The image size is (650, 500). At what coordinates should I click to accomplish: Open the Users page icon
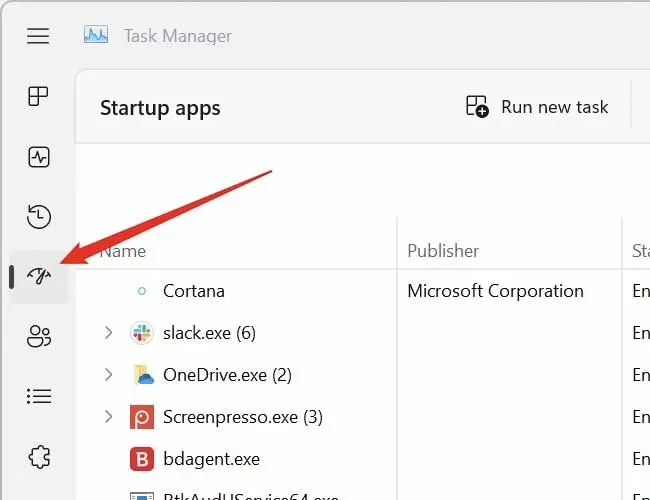coord(38,337)
